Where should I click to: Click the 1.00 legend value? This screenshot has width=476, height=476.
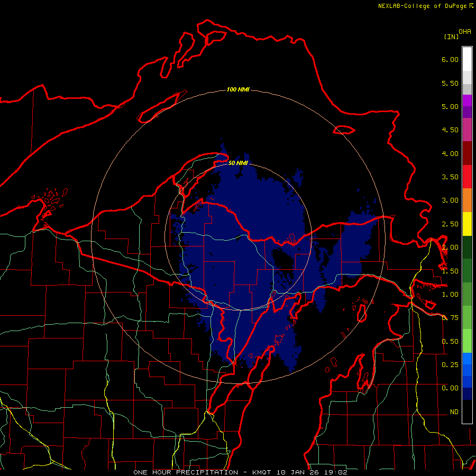click(450, 295)
